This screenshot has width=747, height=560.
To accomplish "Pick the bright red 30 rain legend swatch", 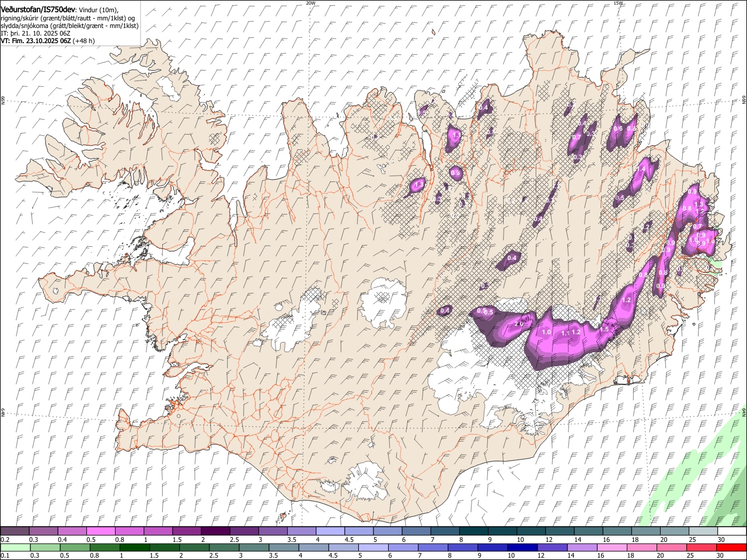I will (x=731, y=548).
